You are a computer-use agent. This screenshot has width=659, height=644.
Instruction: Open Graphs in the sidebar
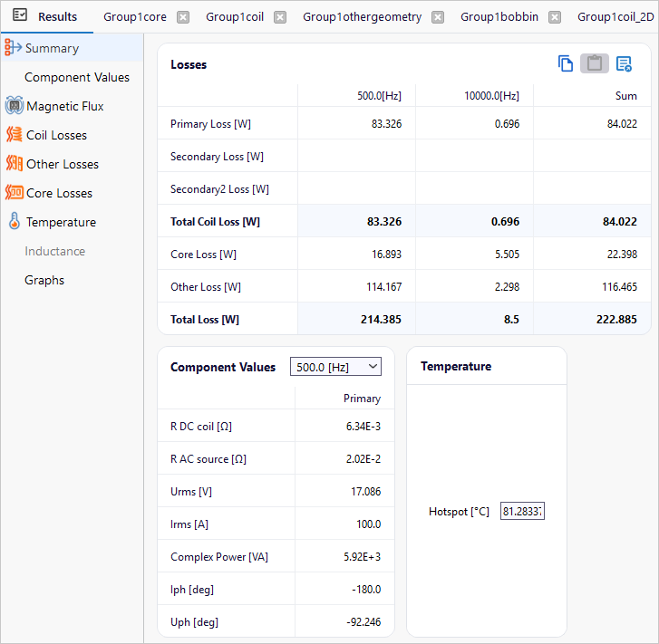click(x=44, y=280)
